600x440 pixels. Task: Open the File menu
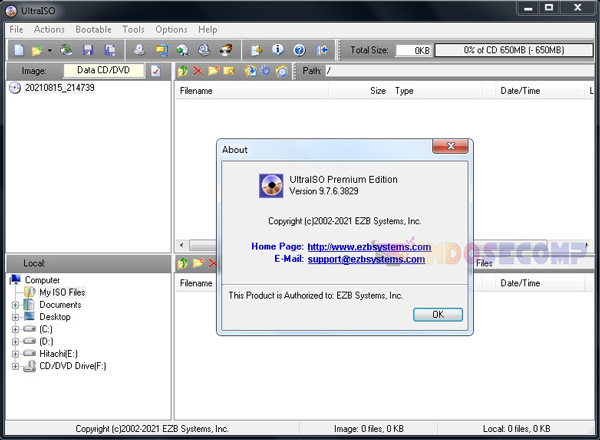point(16,29)
